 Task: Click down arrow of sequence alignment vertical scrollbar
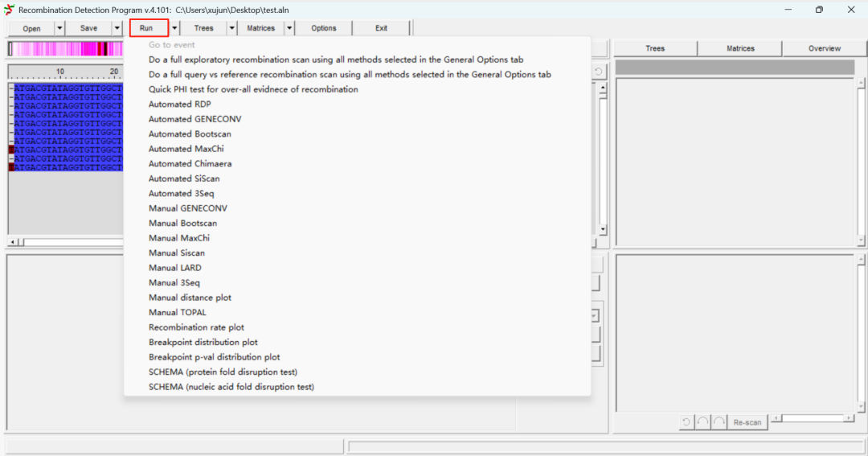(x=602, y=229)
